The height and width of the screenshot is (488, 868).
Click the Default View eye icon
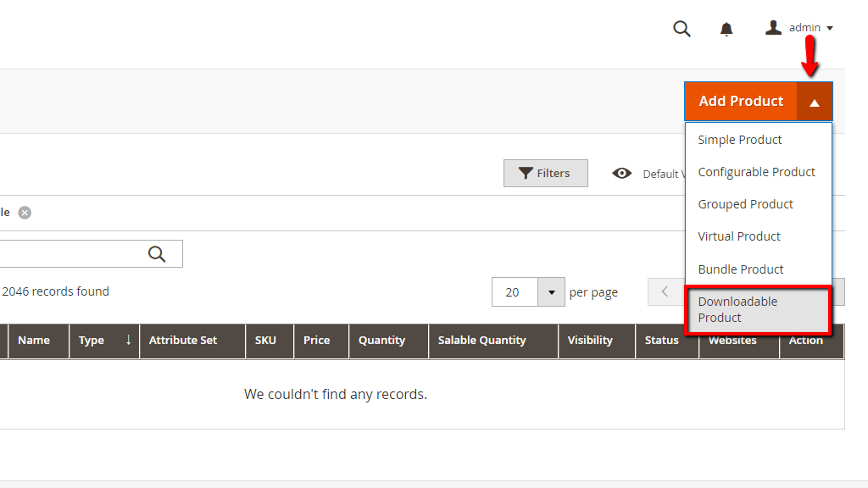click(622, 173)
